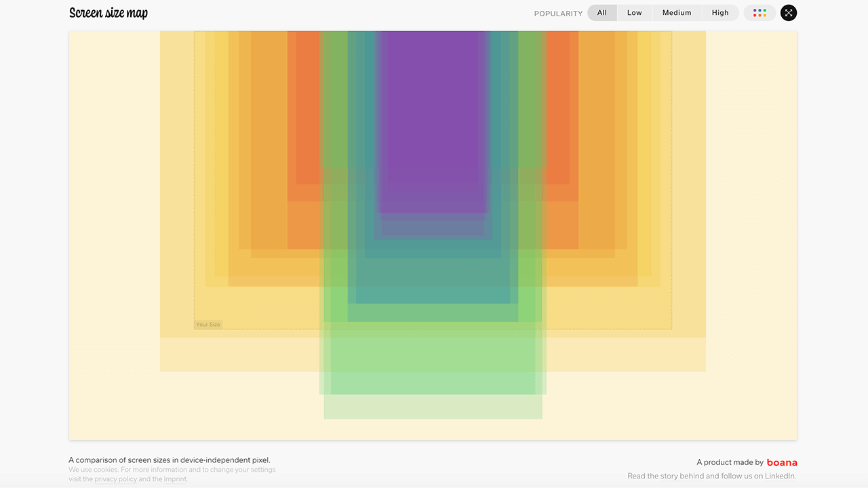This screenshot has width=868, height=488.
Task: Enter fullscreen with the expand arrows icon
Action: click(x=789, y=13)
